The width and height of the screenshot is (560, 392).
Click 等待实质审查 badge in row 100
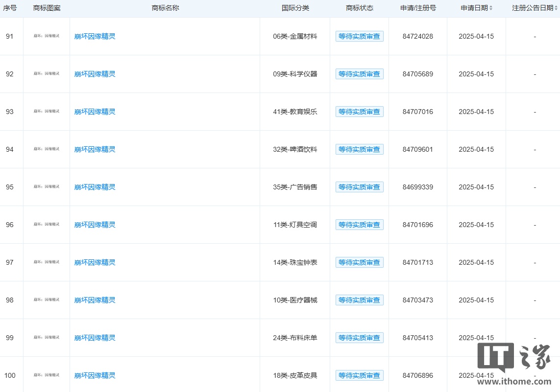tap(359, 375)
